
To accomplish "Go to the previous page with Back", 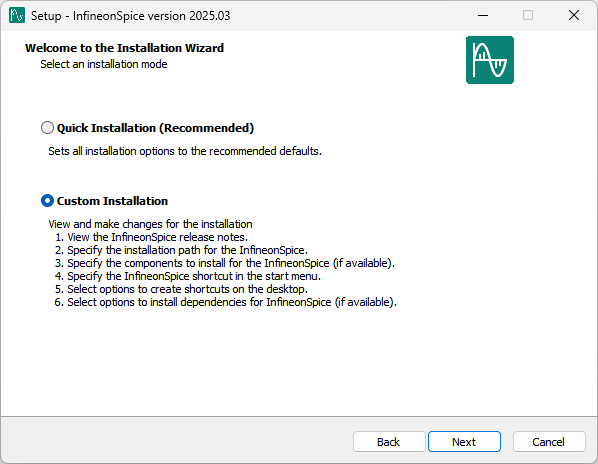I will 389,442.
